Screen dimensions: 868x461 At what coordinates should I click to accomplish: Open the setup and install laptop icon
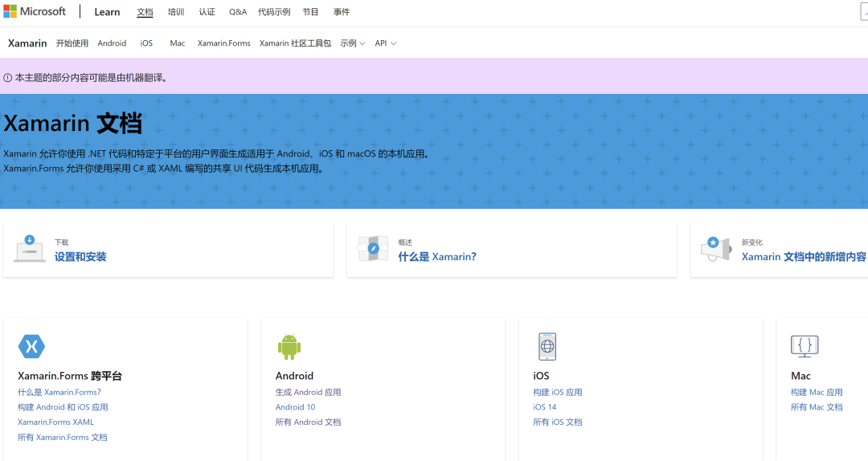point(30,249)
